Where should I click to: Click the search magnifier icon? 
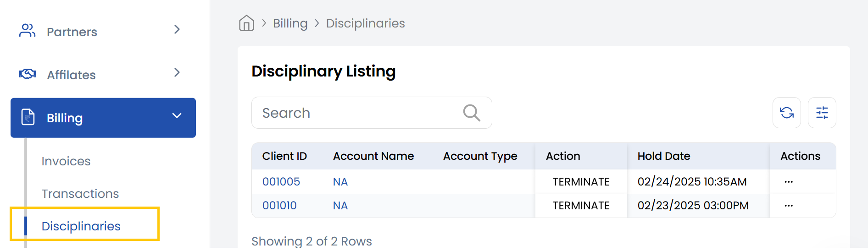click(471, 113)
